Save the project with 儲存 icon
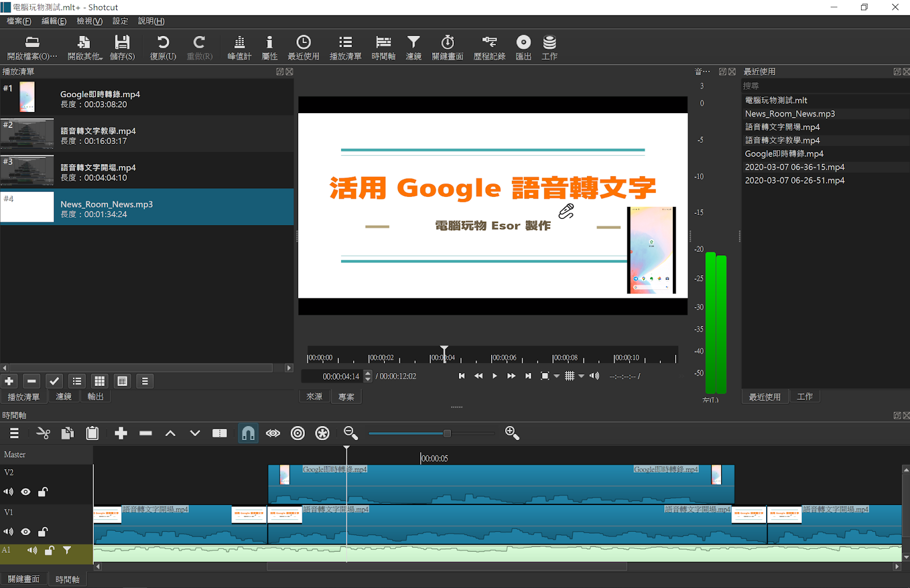Screen dimensions: 910x588 click(122, 48)
